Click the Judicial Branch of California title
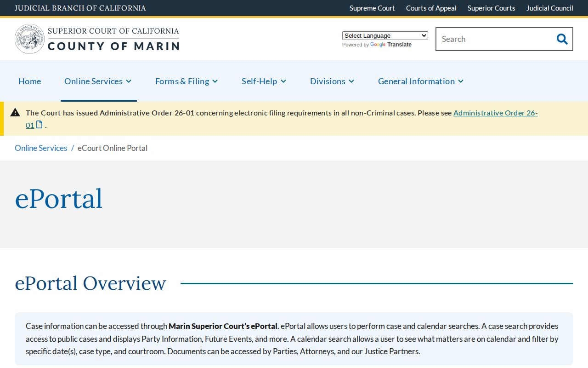 tap(80, 8)
